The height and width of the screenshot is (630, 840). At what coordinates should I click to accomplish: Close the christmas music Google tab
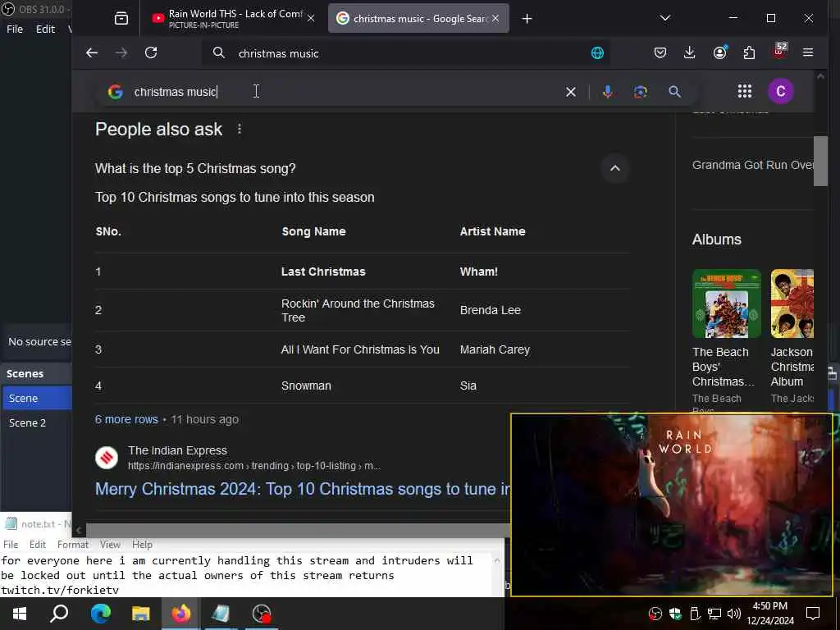tap(495, 18)
